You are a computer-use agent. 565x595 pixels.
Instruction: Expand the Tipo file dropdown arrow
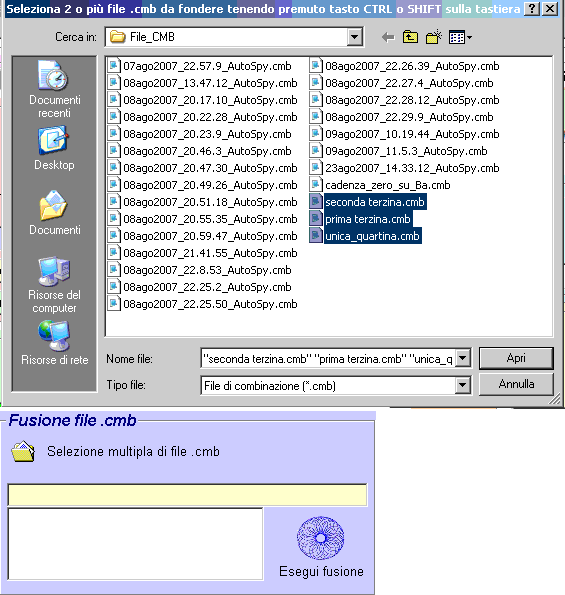pyautogui.click(x=463, y=386)
